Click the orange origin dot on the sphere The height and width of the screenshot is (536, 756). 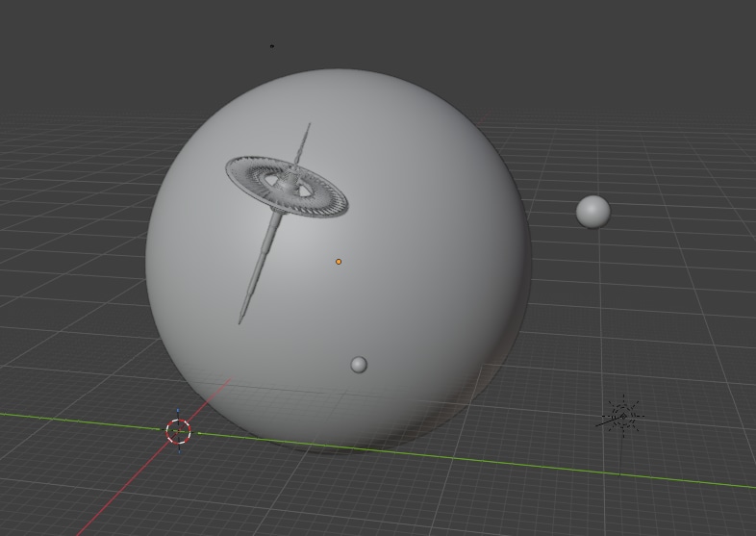click(x=339, y=262)
